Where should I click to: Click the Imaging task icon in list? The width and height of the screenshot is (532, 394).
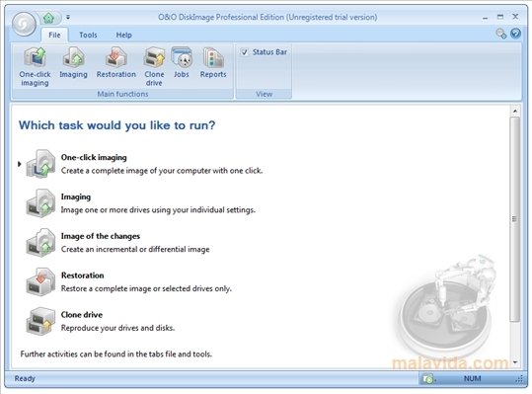click(x=40, y=203)
